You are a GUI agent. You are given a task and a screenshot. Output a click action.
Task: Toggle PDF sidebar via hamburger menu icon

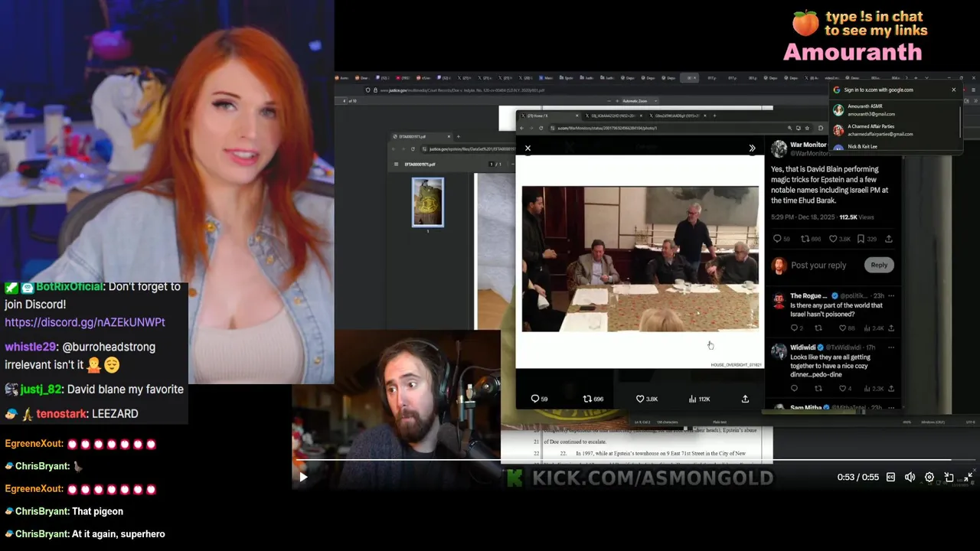click(396, 164)
